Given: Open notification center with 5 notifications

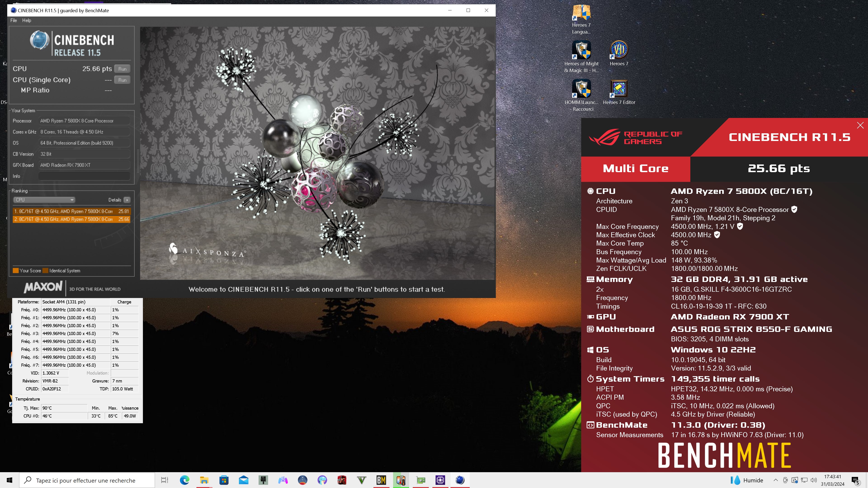Looking at the screenshot, I should click(855, 480).
